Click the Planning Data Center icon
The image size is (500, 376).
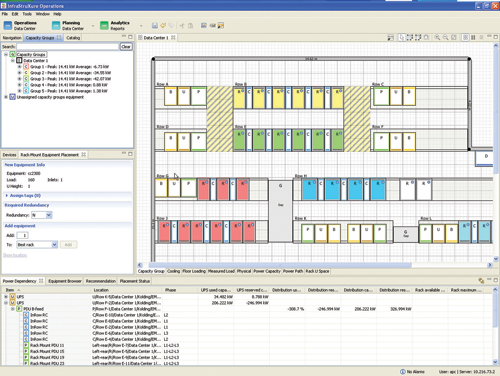[x=56, y=25]
